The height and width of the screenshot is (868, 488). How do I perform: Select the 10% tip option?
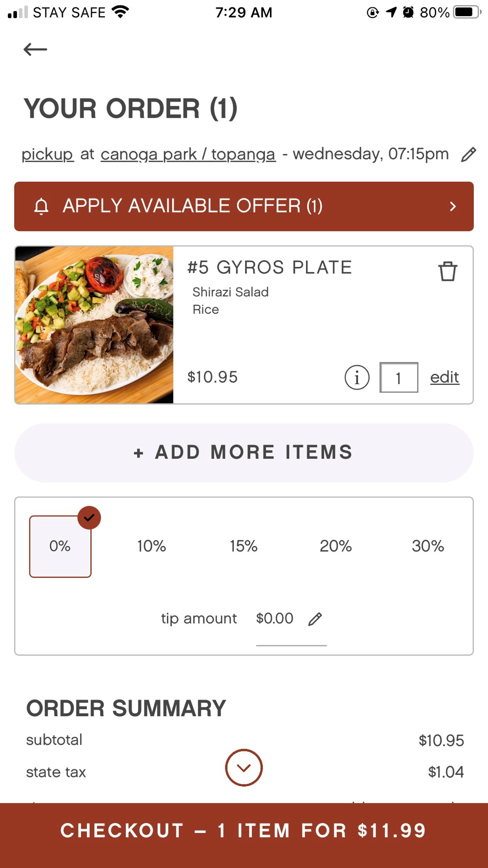point(152,546)
